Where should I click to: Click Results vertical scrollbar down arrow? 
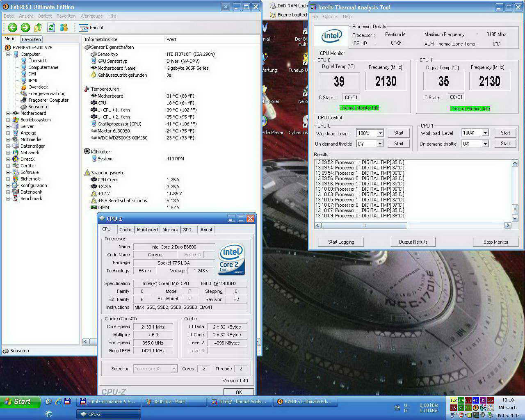coord(515,219)
